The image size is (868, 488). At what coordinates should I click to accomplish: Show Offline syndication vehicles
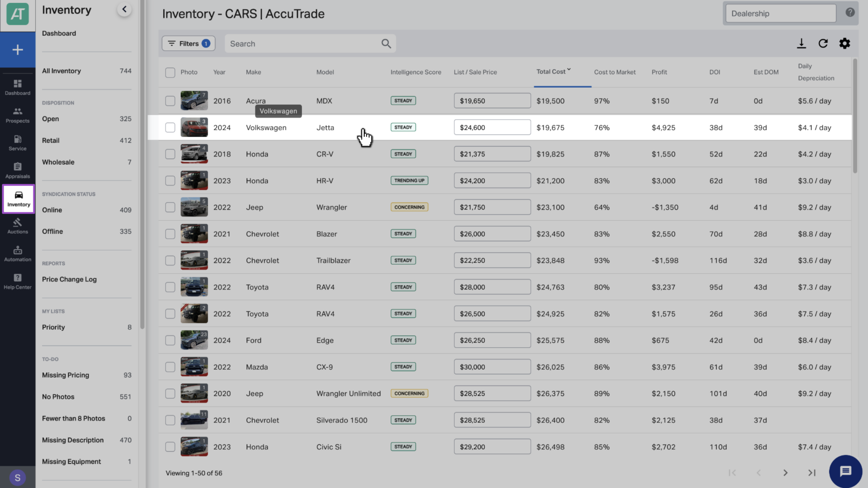click(x=86, y=231)
